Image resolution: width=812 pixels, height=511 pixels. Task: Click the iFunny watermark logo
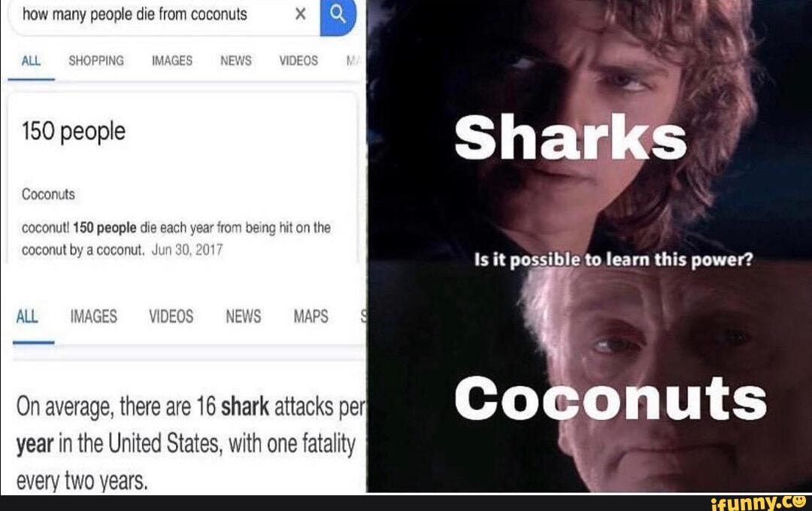[758, 503]
